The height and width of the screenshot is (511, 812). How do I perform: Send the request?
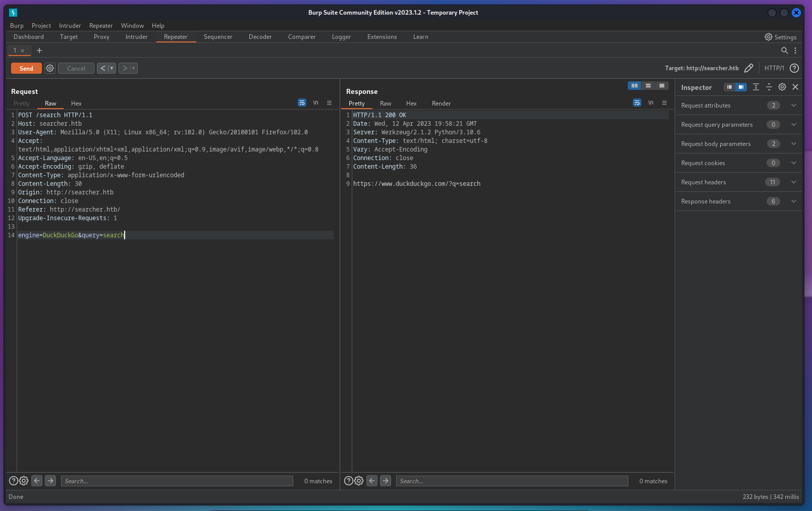coord(26,68)
